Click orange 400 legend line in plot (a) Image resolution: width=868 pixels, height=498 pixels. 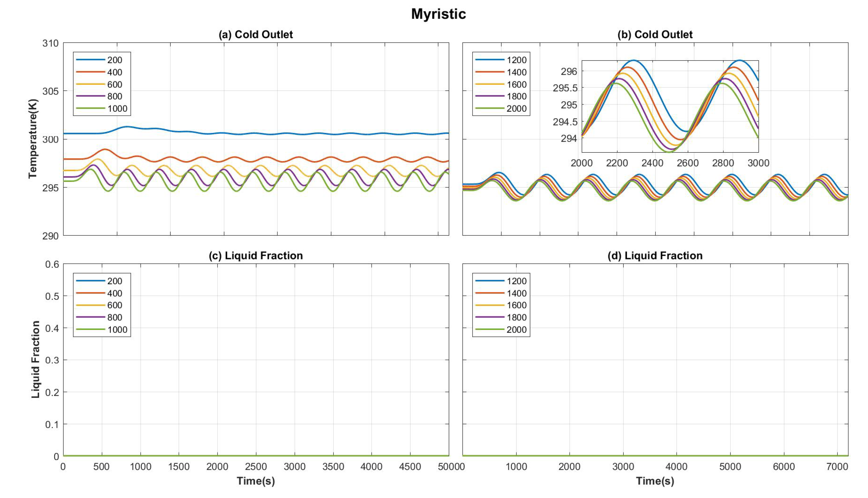pyautogui.click(x=90, y=72)
